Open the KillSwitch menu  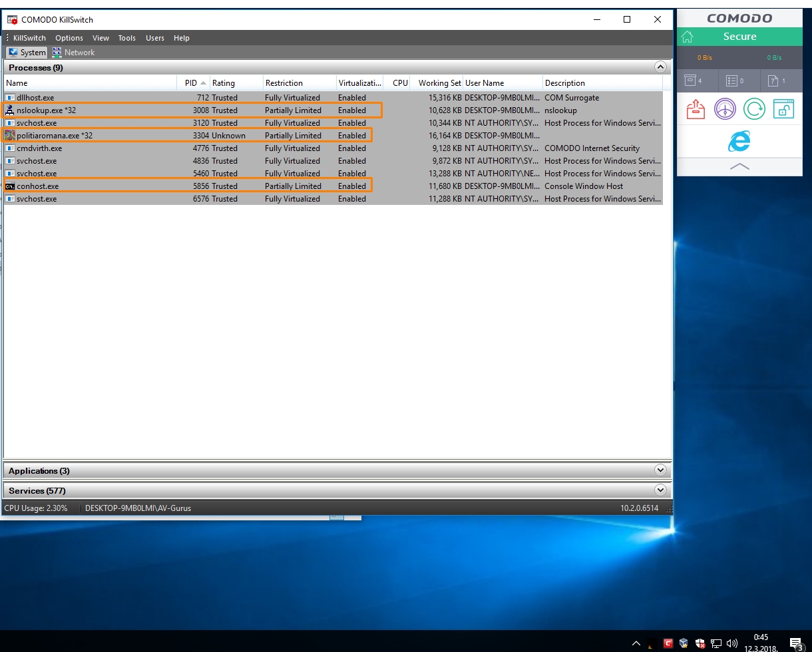click(29, 38)
